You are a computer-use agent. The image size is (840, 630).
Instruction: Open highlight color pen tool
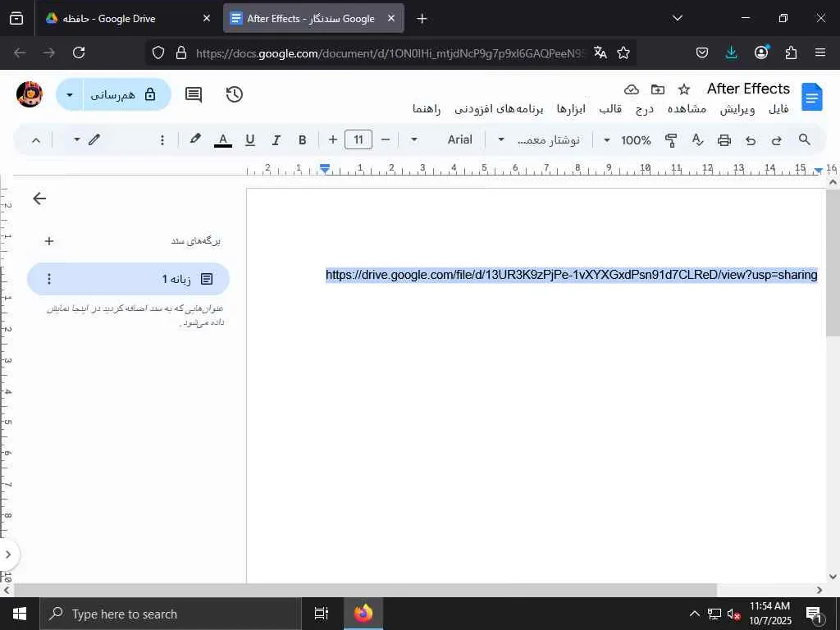195,139
